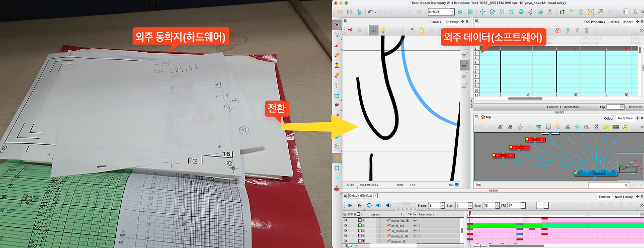The image size is (644, 248).
Task: Switch to the Camera tab
Action: point(436,22)
